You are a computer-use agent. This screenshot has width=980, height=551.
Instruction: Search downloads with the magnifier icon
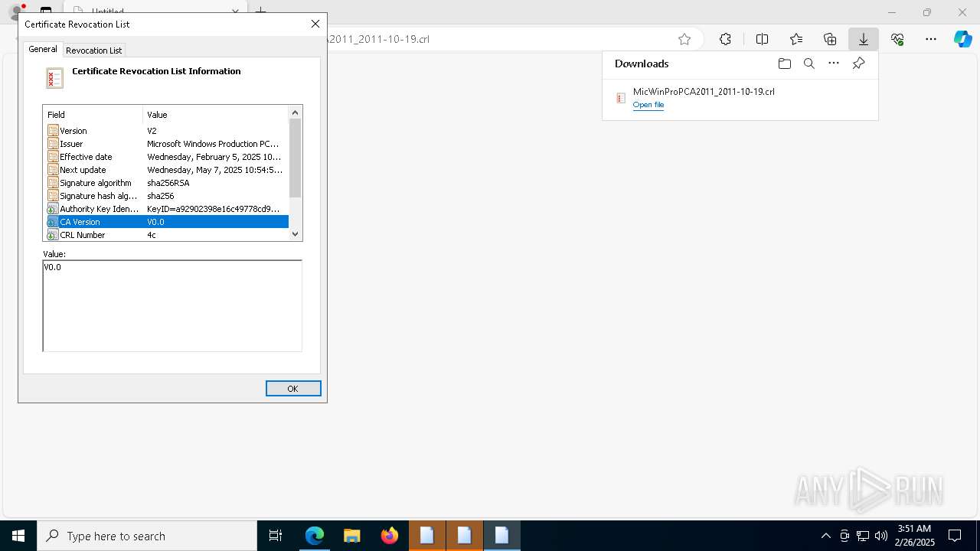click(808, 64)
